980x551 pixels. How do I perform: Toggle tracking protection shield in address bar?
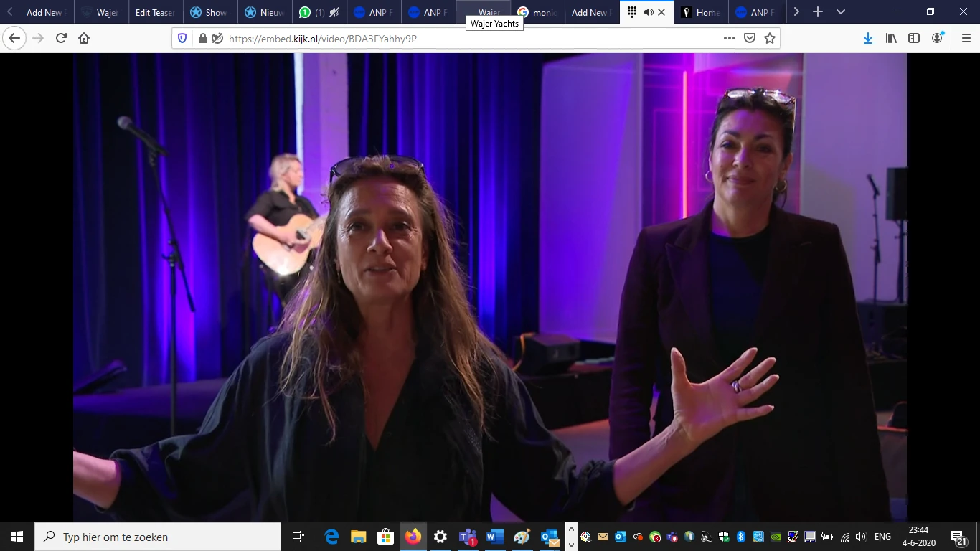[x=182, y=39]
